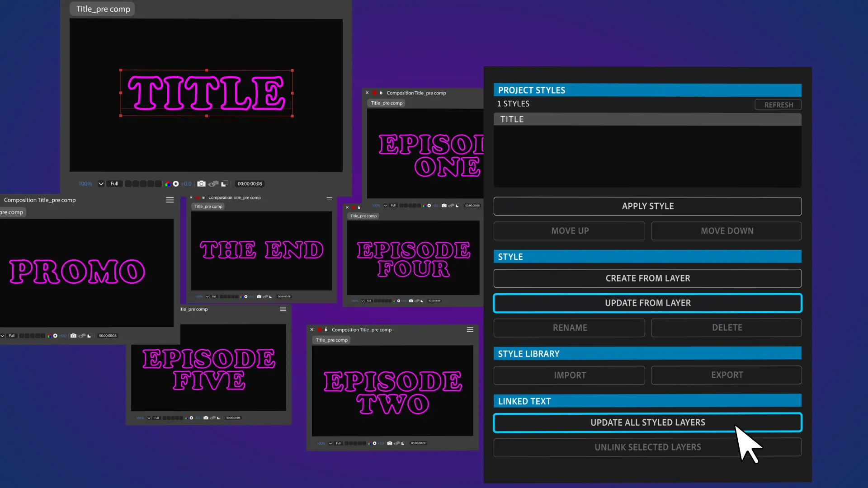Open Full resolution dropdown in TITLE viewer
Screen dimensions: 868x488
(x=114, y=184)
